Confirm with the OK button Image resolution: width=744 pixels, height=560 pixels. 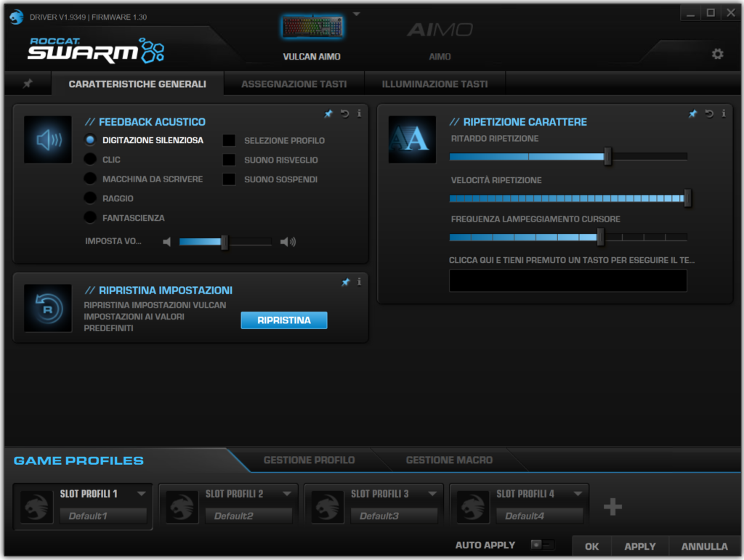click(591, 546)
